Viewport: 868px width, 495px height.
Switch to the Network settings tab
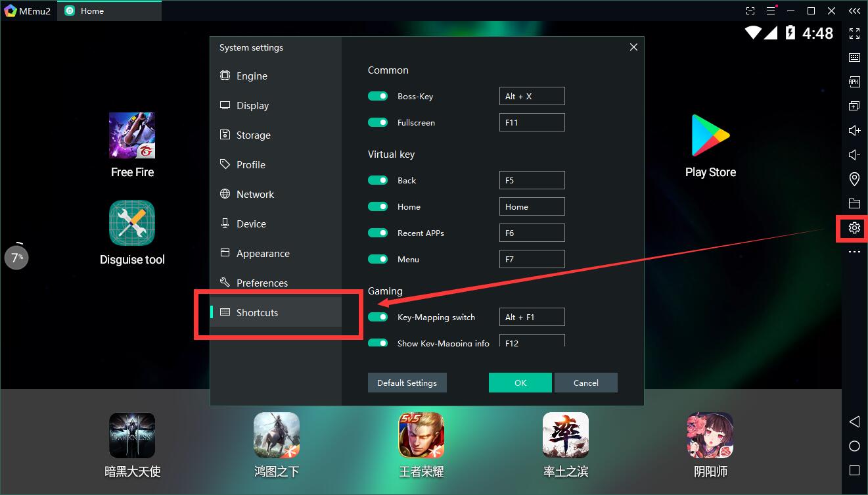tap(255, 195)
